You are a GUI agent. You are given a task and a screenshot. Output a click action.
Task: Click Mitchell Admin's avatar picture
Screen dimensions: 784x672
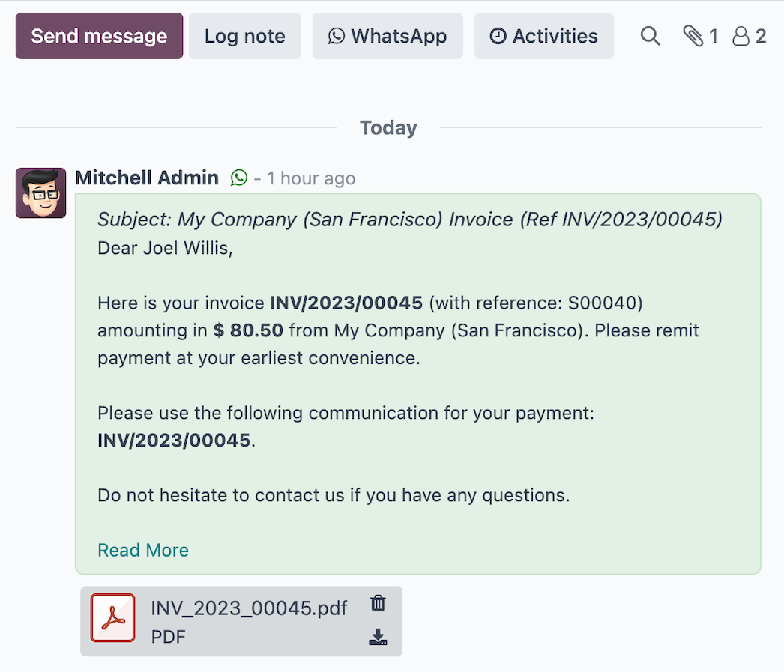(40, 193)
